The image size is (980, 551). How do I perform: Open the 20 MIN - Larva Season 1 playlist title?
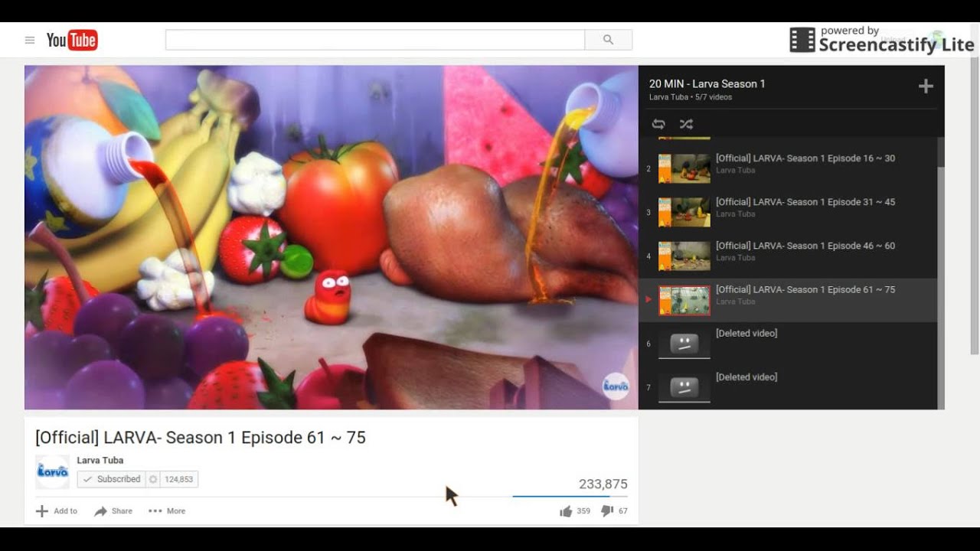[x=707, y=84]
